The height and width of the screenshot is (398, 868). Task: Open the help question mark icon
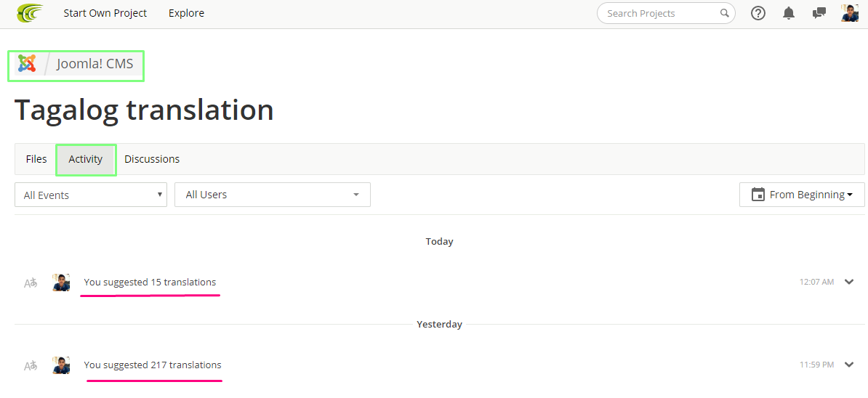coord(758,13)
